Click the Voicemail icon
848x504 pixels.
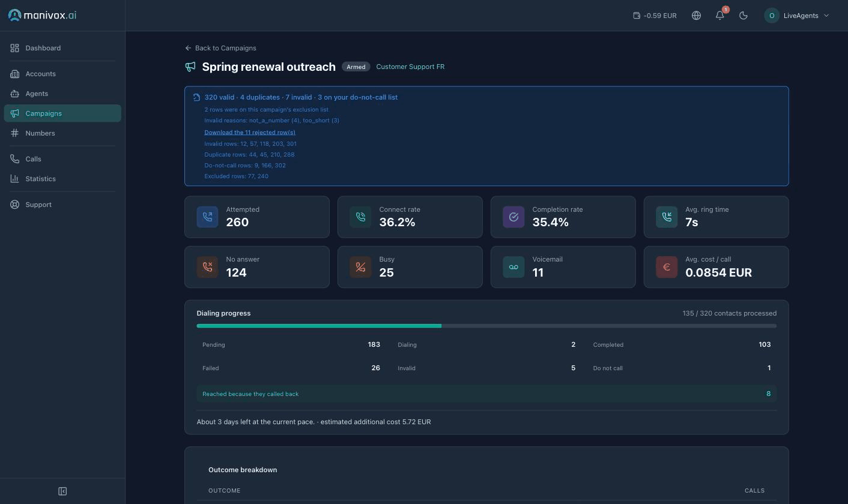[x=513, y=267]
